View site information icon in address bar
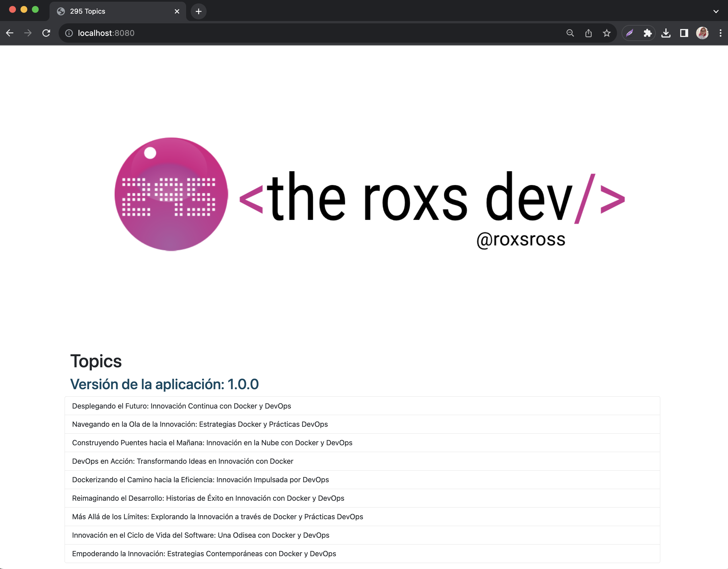Screen dimensions: 728x569 [x=69, y=33]
